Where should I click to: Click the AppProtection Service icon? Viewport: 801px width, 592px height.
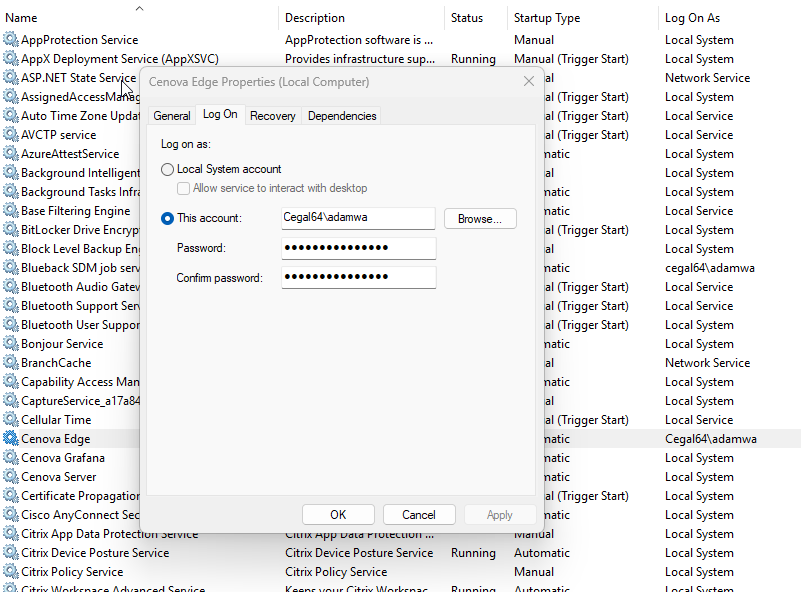[9, 39]
